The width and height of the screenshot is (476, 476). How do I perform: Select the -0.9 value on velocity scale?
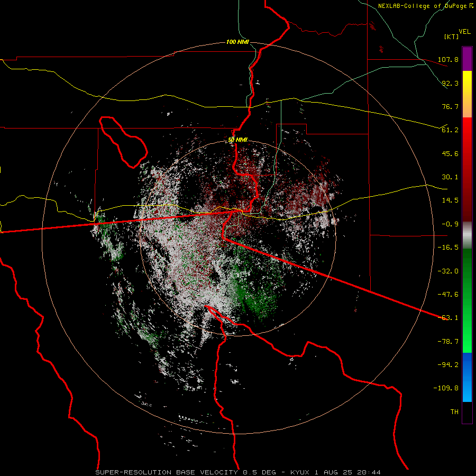pyautogui.click(x=450, y=224)
